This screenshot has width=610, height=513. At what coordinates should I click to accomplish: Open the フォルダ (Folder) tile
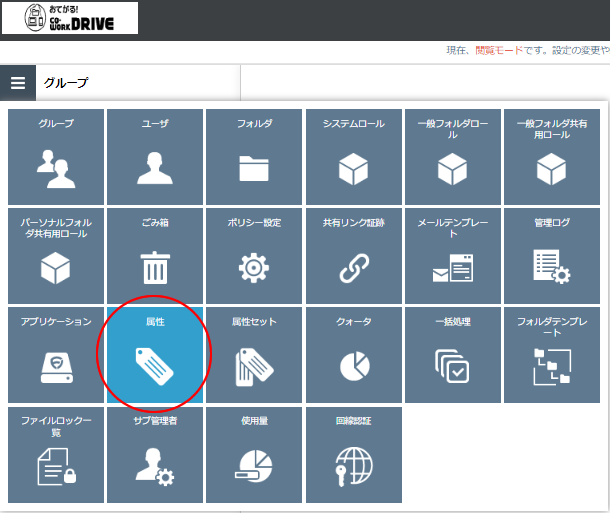(254, 157)
